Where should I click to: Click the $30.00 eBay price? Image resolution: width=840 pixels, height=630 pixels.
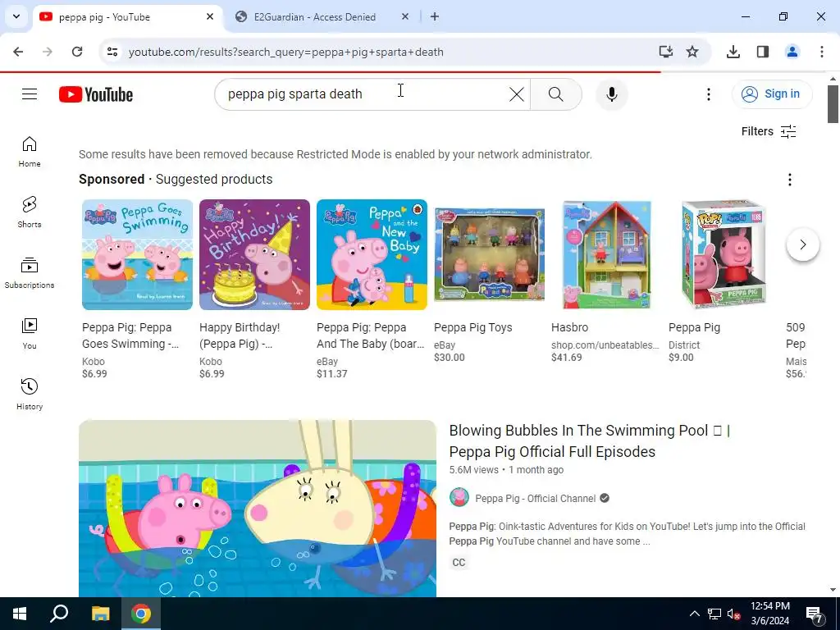click(x=450, y=358)
